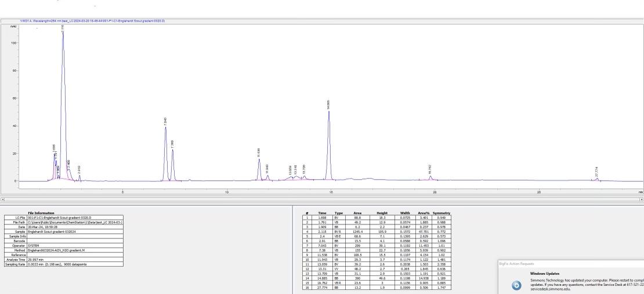Click the 'Time' column header in peak table

(322, 213)
